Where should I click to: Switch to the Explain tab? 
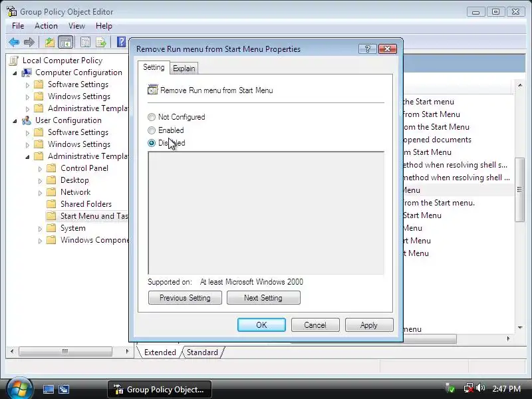(184, 68)
